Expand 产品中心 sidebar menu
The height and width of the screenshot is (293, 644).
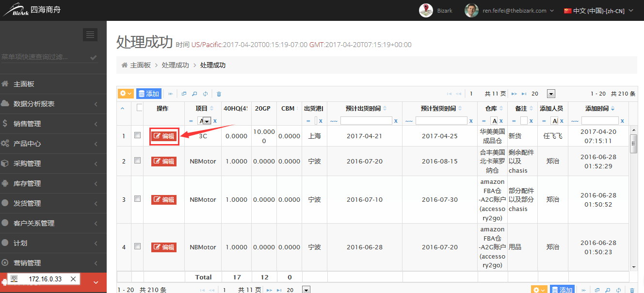(x=53, y=144)
